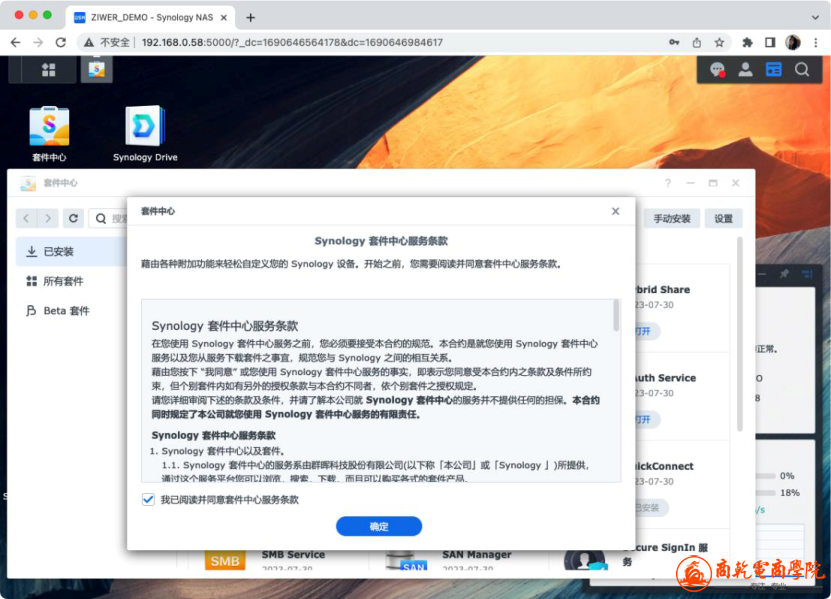Click the not-secure warning icon
This screenshot has width=831, height=599.
coord(89,42)
